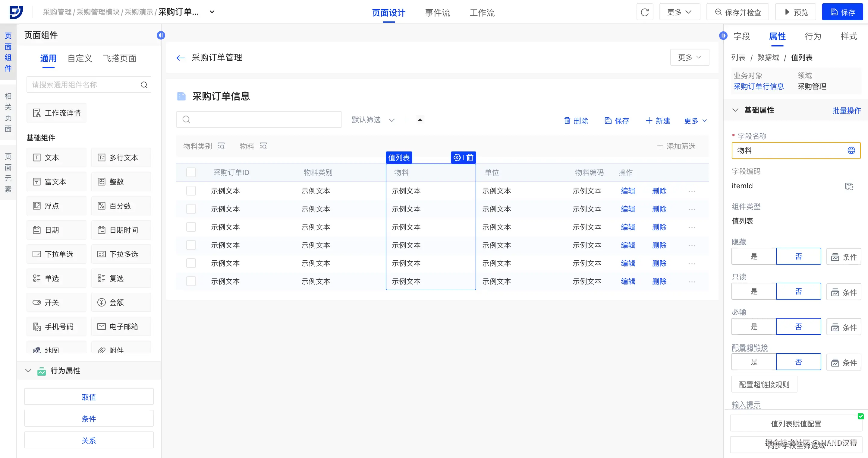Click the copy icon beside itemId
The height and width of the screenshot is (458, 868).
point(849,186)
